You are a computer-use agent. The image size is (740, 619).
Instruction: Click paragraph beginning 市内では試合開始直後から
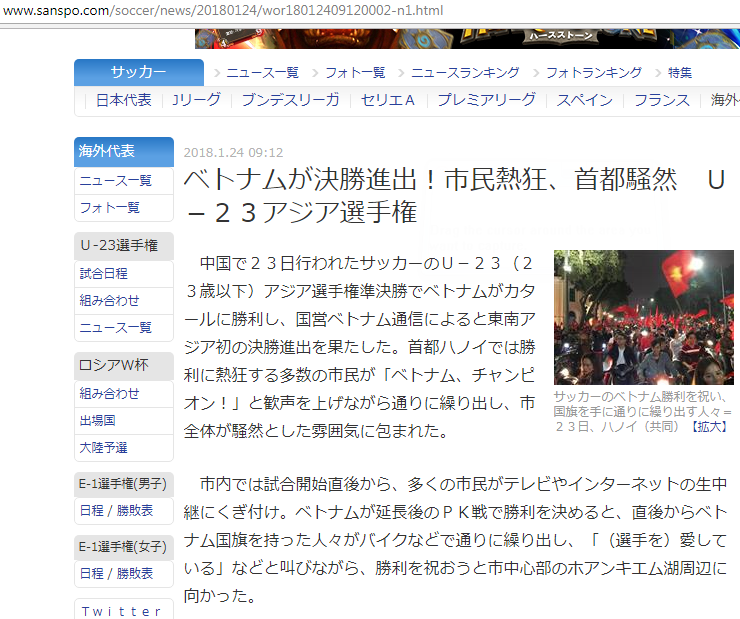(455, 540)
